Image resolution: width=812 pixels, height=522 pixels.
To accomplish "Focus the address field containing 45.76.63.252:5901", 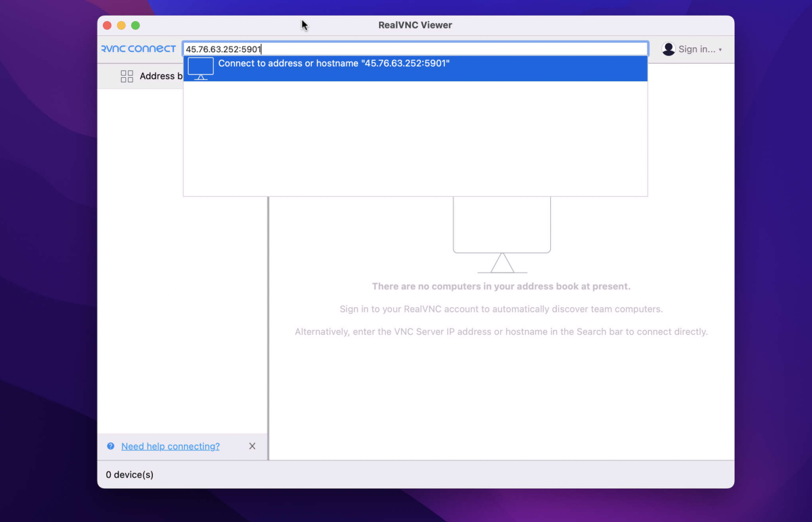I will click(x=415, y=49).
